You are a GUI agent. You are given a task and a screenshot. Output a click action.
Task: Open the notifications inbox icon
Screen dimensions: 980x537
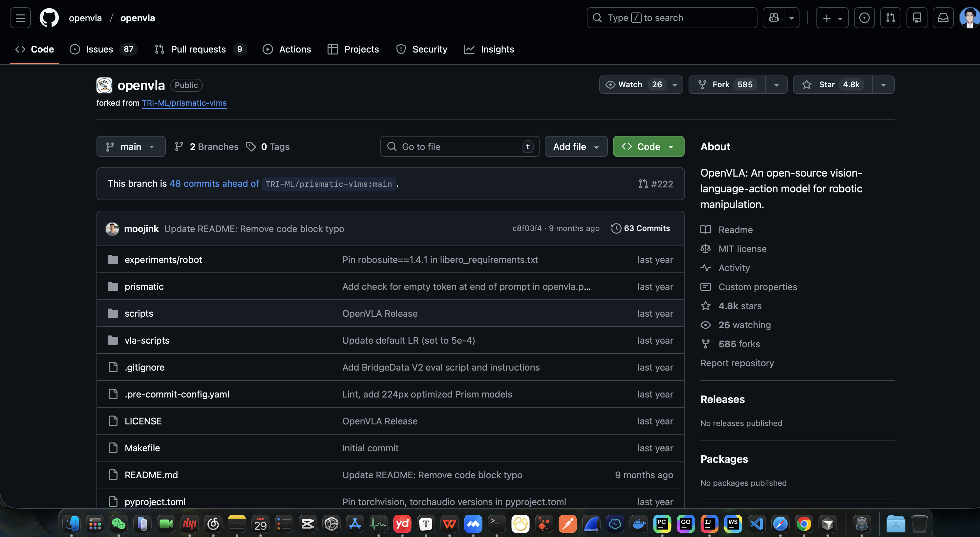click(x=943, y=18)
